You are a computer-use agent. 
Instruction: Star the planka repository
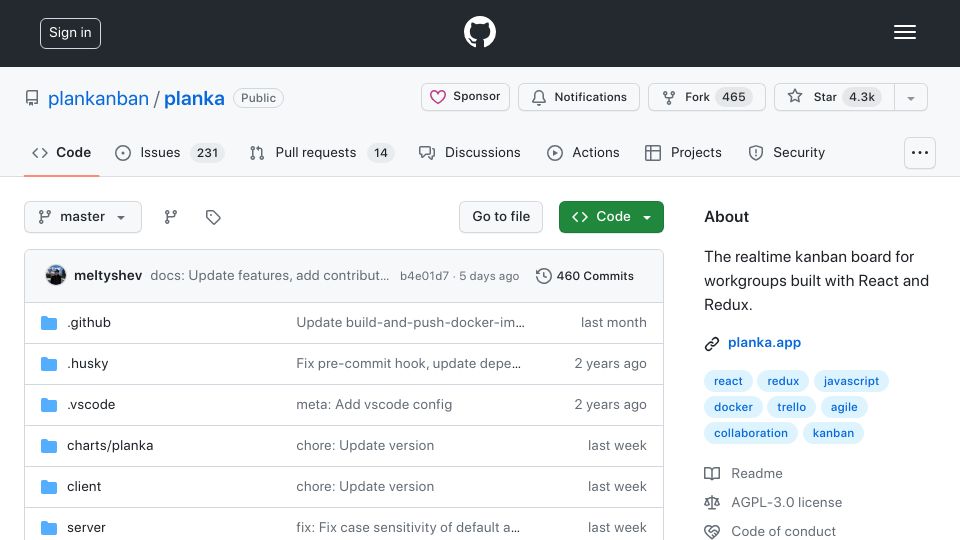[x=834, y=97]
